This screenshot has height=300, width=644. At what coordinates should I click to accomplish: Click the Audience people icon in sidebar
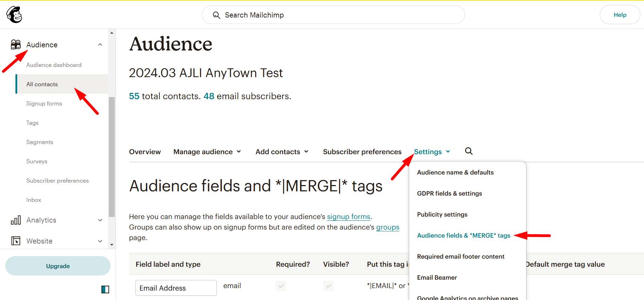tap(16, 45)
